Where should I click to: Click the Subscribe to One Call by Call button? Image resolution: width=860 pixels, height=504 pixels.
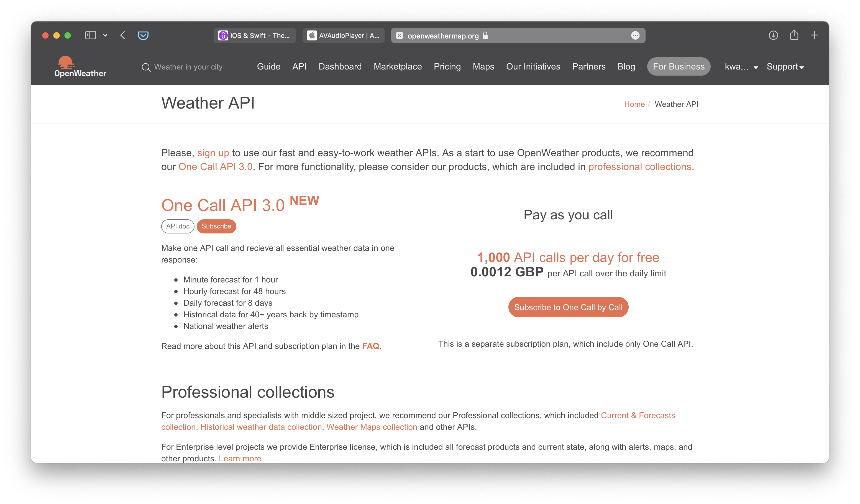(x=568, y=307)
